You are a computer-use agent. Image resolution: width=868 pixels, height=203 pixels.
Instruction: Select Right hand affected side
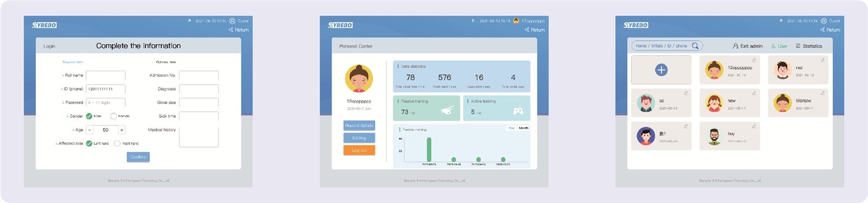tap(117, 143)
